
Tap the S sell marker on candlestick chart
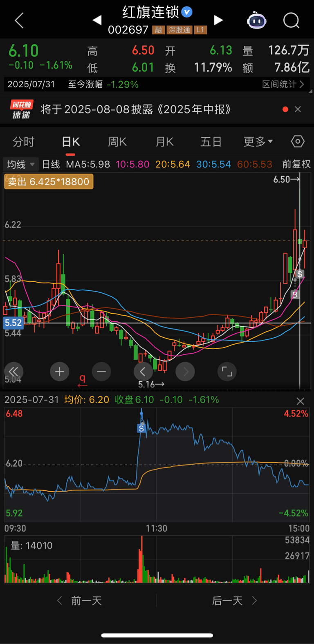click(x=300, y=274)
